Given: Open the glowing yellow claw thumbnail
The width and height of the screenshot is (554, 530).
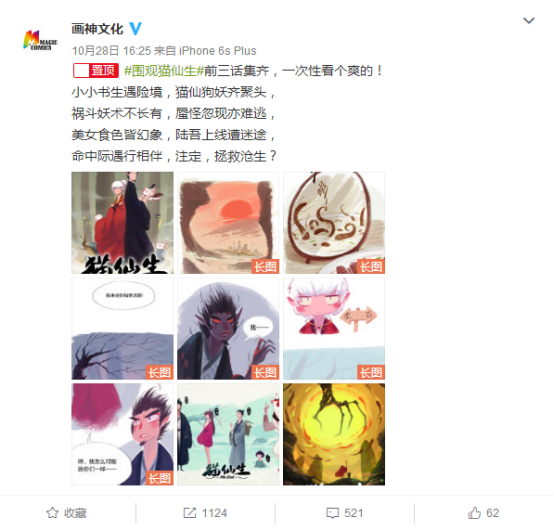Looking at the screenshot, I should coord(334,434).
